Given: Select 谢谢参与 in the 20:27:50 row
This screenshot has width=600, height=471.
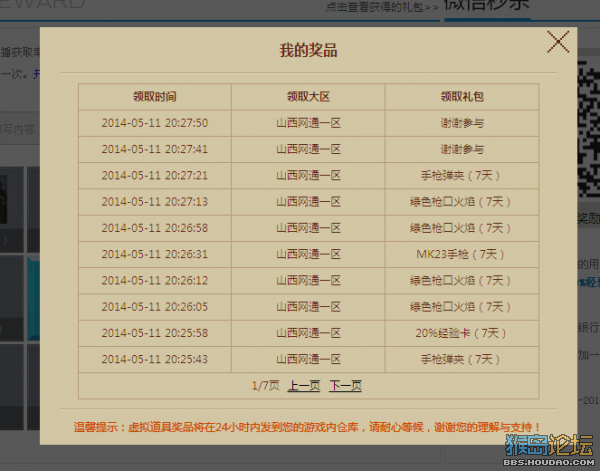Looking at the screenshot, I should pyautogui.click(x=462, y=123).
